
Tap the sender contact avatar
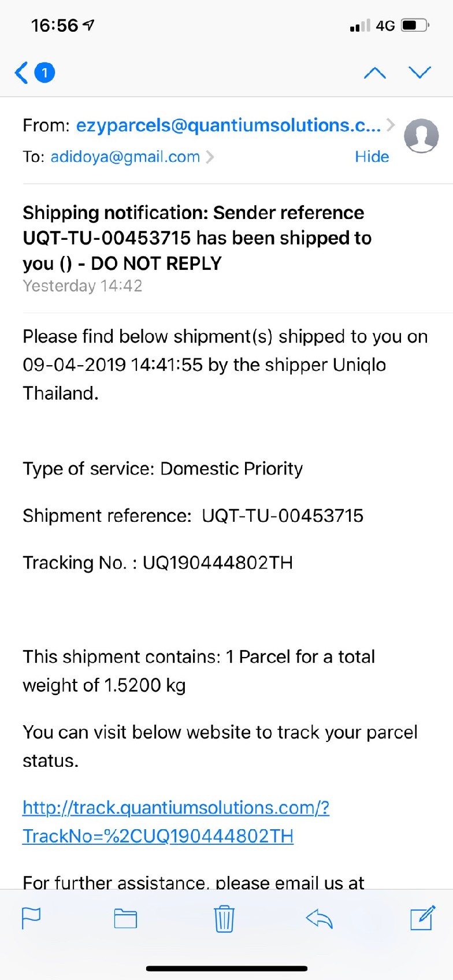pos(421,136)
